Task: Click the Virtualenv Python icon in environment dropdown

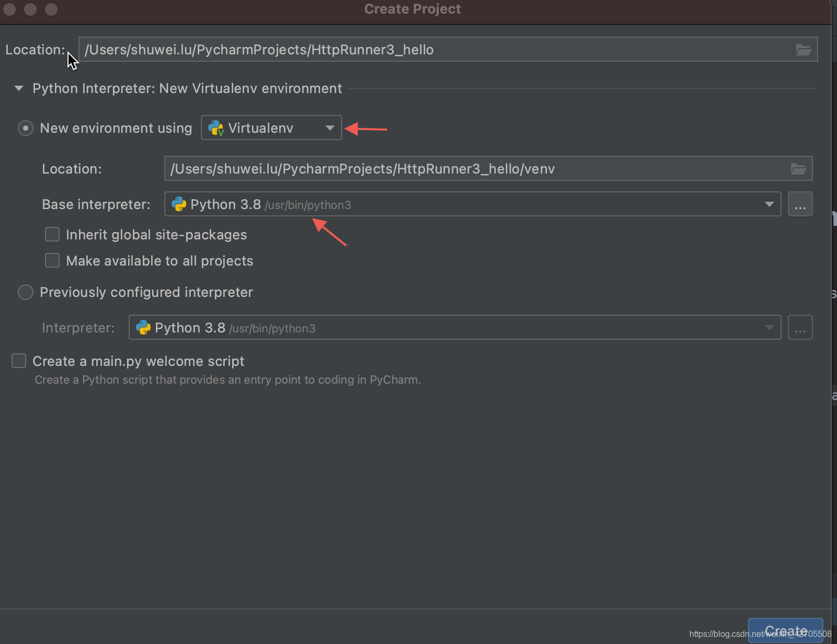Action: [216, 128]
